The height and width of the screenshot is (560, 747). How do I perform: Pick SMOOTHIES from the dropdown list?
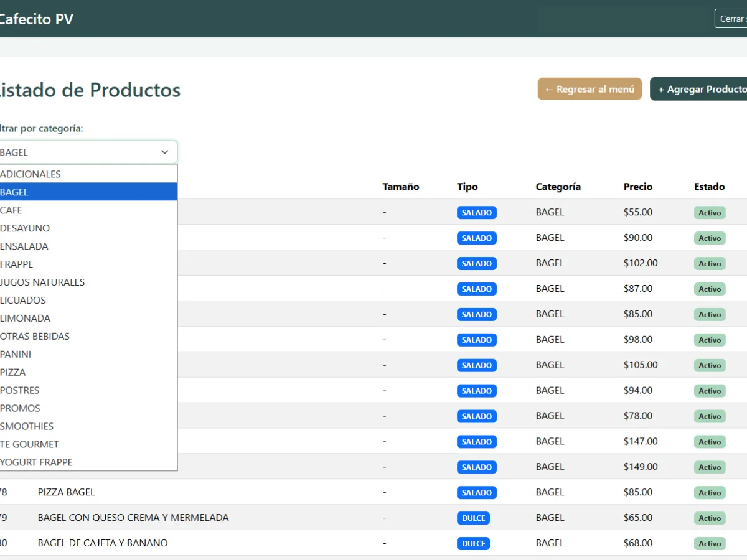click(27, 426)
